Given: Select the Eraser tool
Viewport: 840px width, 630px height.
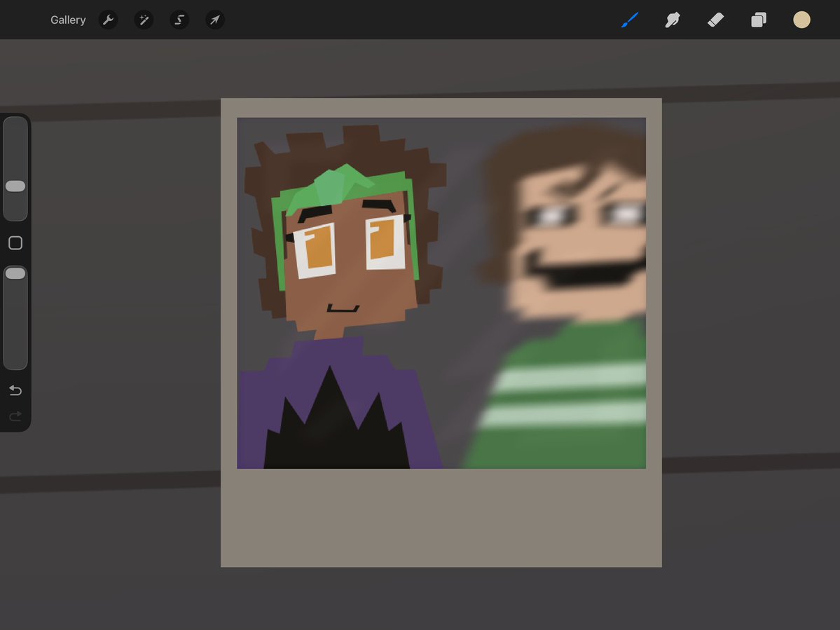Looking at the screenshot, I should click(x=716, y=20).
